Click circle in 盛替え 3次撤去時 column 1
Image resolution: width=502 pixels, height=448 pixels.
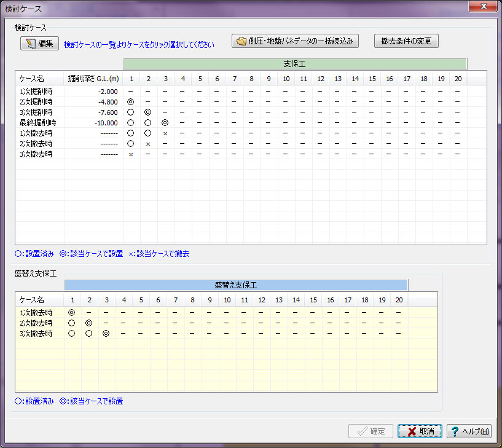(x=71, y=334)
